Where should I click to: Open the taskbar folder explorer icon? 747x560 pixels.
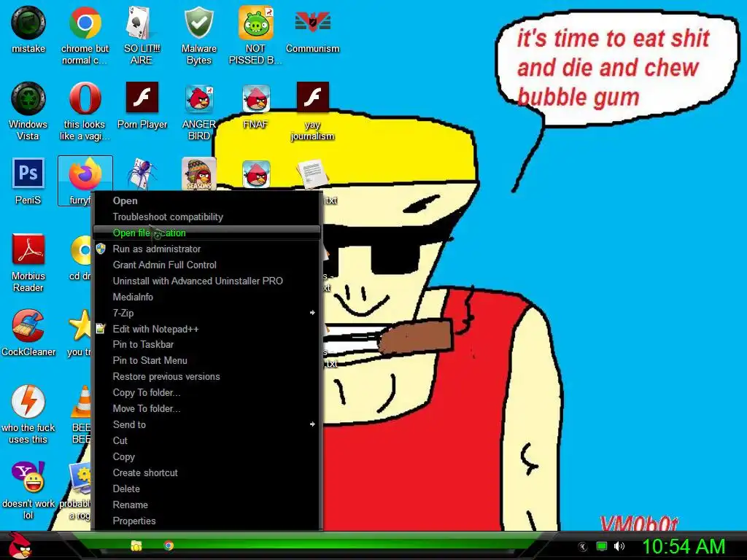coord(136,545)
